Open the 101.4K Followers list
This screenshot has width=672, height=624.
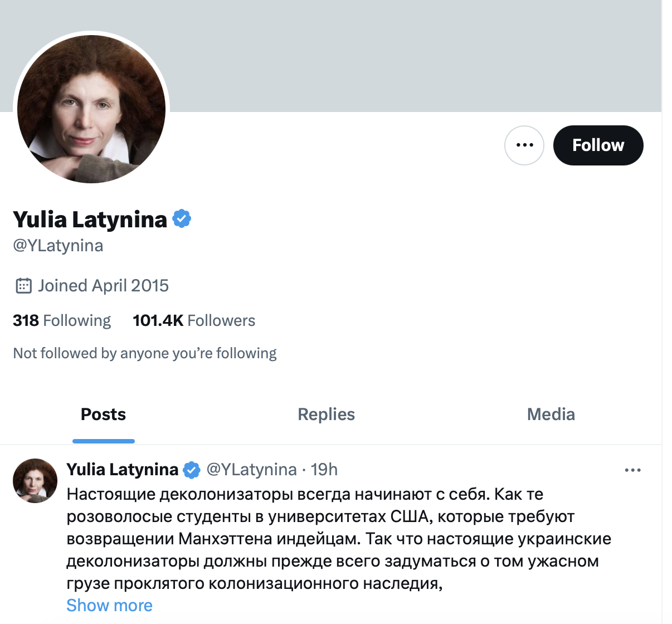(194, 321)
